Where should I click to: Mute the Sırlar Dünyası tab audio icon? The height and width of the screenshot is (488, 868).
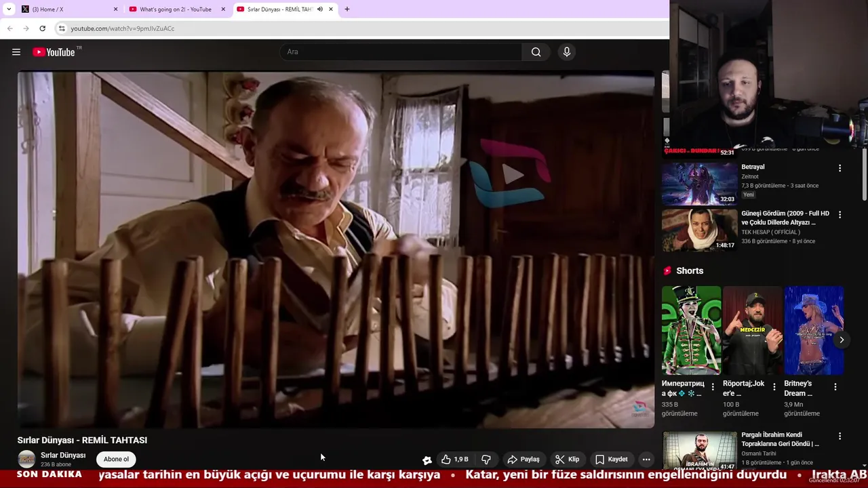tap(319, 9)
